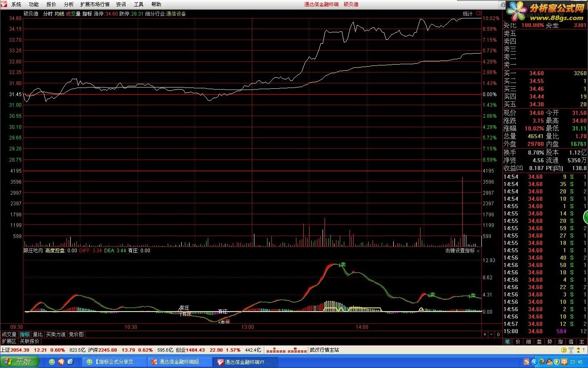The width and height of the screenshot is (588, 368).
Task: Open taskbar item 通达信金融终端V7
Action: pyautogui.click(x=246, y=362)
